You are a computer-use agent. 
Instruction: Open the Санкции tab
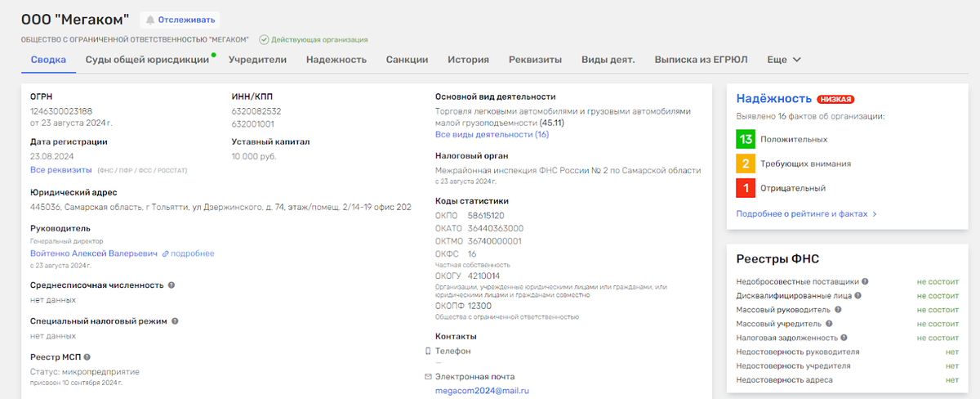(x=407, y=60)
